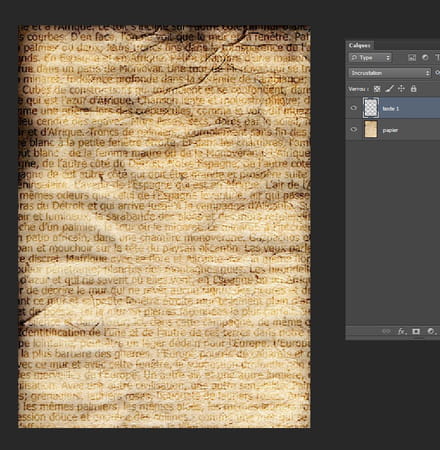
Task: Lock all with the padlock icon
Action: click(x=413, y=89)
